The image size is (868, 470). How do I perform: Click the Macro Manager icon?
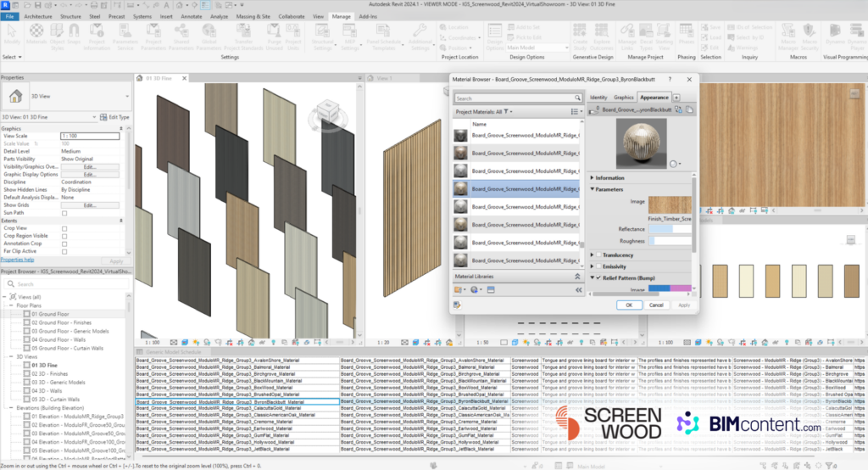[788, 31]
